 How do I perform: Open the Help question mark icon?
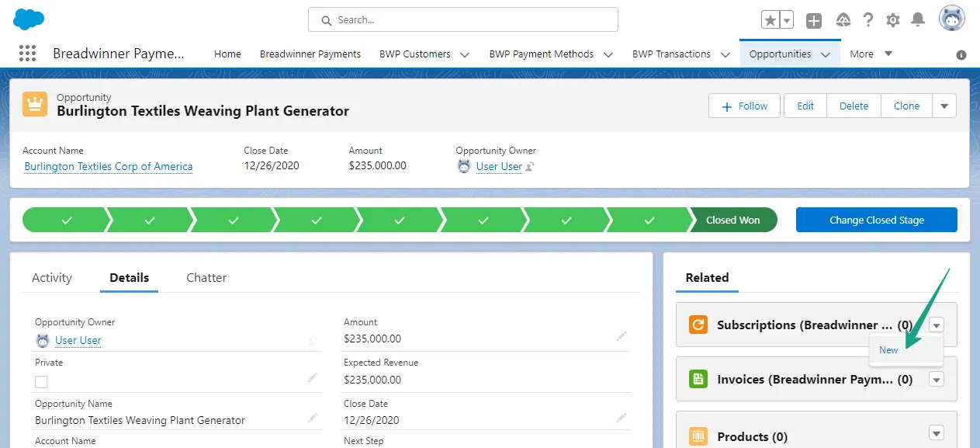click(869, 20)
